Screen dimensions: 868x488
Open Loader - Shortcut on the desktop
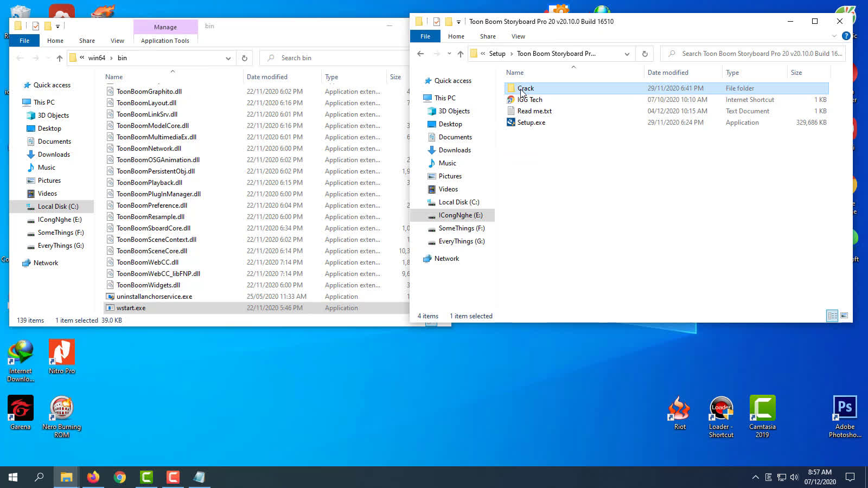point(721,416)
